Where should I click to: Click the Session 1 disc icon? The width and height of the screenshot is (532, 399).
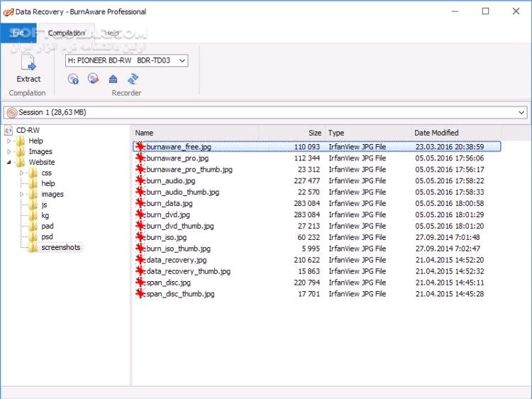coord(12,112)
